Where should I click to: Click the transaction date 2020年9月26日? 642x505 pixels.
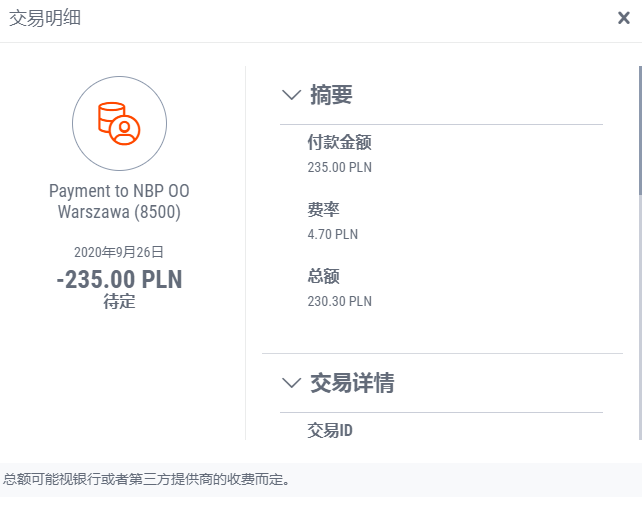[x=119, y=252]
